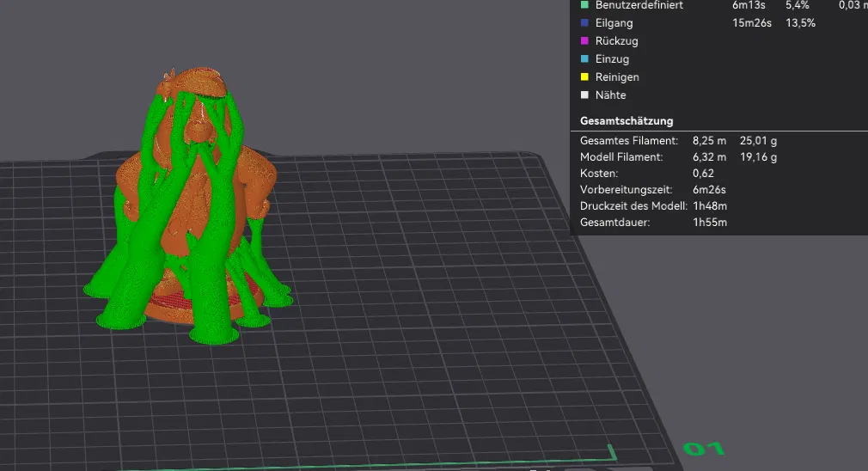Click the cyan Einzug color swatch
The image size is (868, 471).
(x=584, y=58)
